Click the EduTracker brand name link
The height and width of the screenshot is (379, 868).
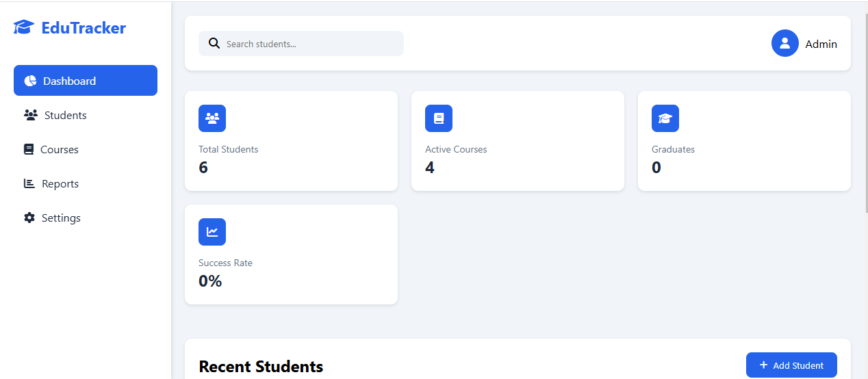pos(84,28)
